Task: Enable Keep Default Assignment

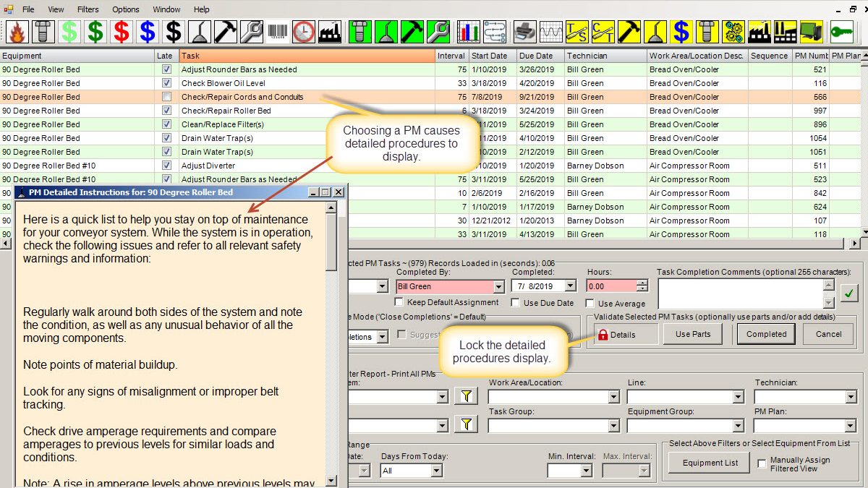Action: coord(399,302)
